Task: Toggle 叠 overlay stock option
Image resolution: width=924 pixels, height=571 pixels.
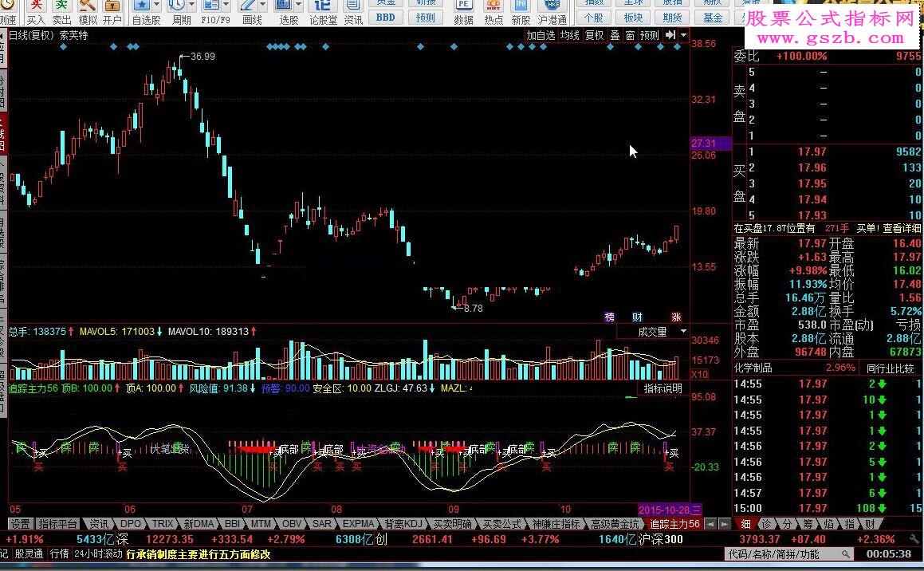Action: [x=615, y=35]
